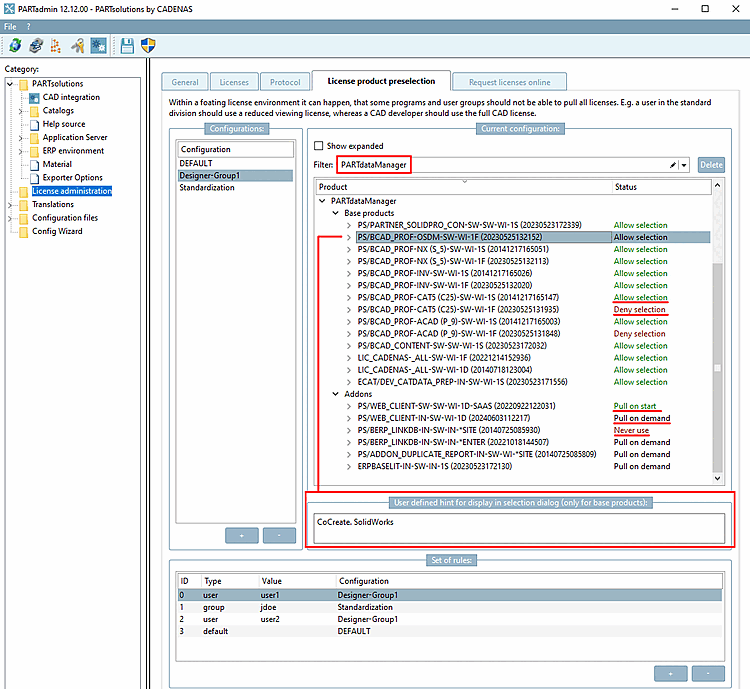750x689 pixels.
Task: Open the Filter dropdown arrow
Action: tap(684, 165)
